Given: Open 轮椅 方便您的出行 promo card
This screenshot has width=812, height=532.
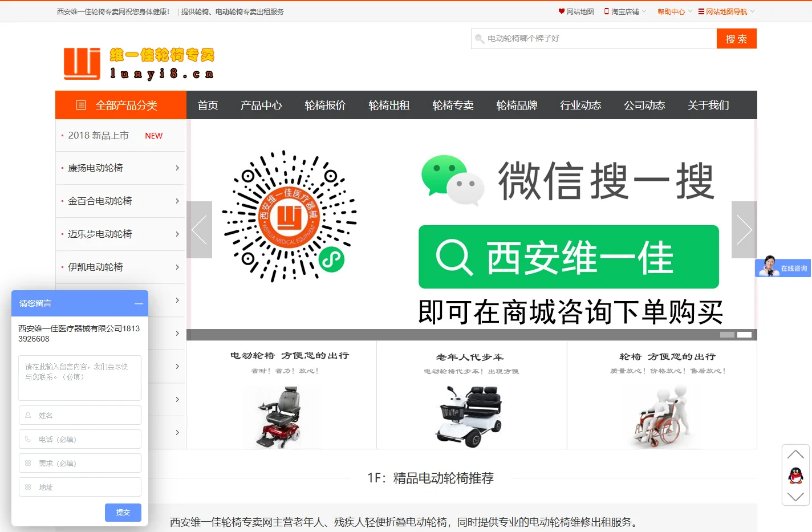Looking at the screenshot, I should coord(662,395).
